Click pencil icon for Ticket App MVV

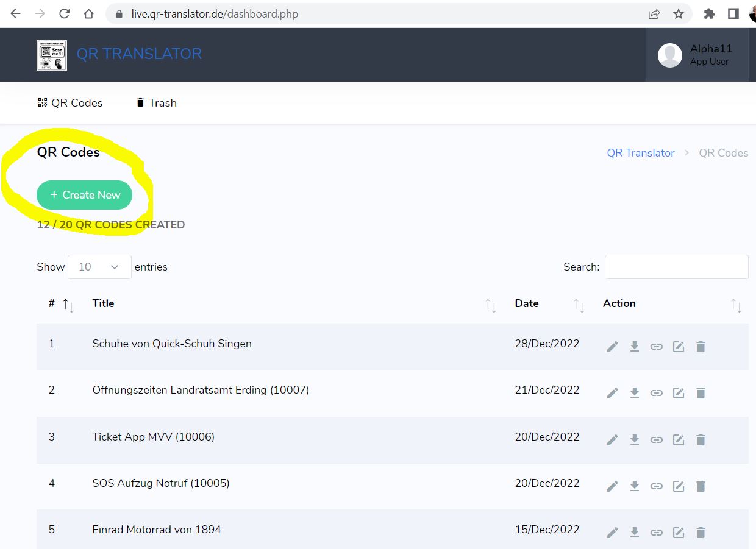click(x=612, y=439)
